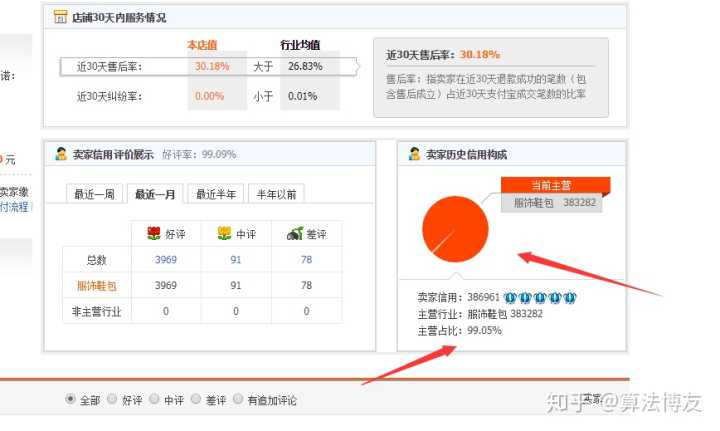Click the shop value 30.18%
The width and height of the screenshot is (720, 431).
pyautogui.click(x=212, y=66)
